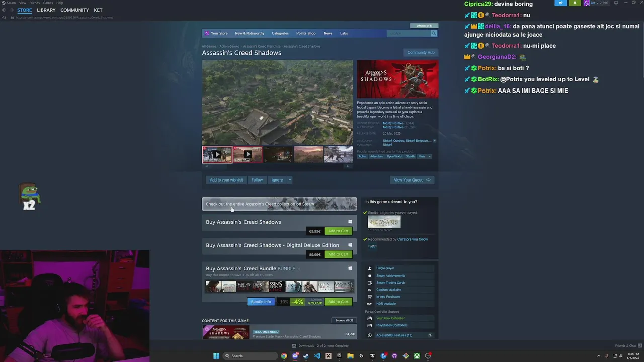644x362 pixels.
Task: Click the Accessibility Features icon
Action: tap(370, 335)
